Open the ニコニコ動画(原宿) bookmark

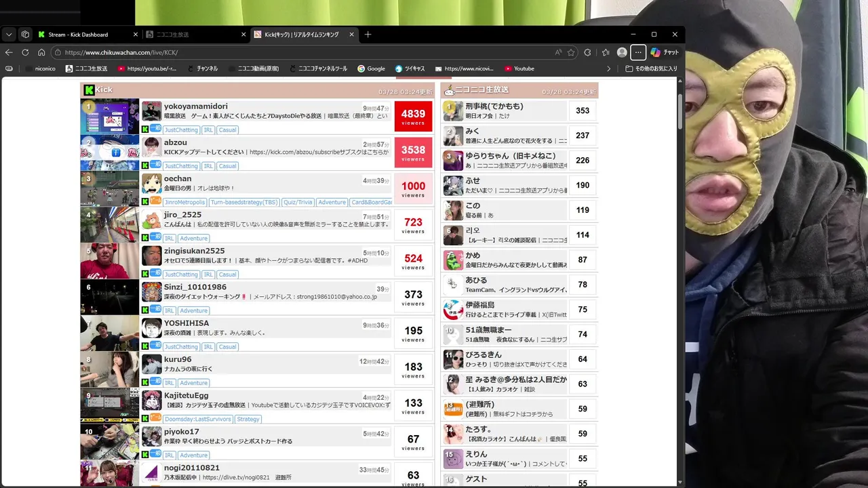[x=254, y=68]
